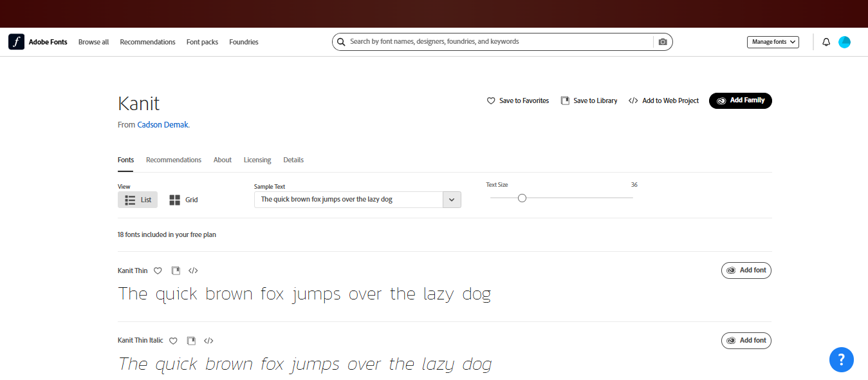Select the Fonts tab

(x=125, y=160)
